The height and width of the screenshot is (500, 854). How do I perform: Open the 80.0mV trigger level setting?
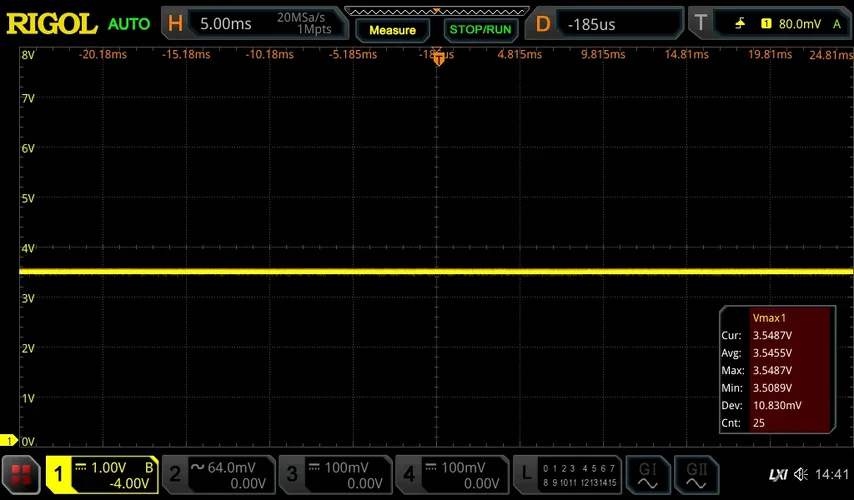[x=800, y=23]
